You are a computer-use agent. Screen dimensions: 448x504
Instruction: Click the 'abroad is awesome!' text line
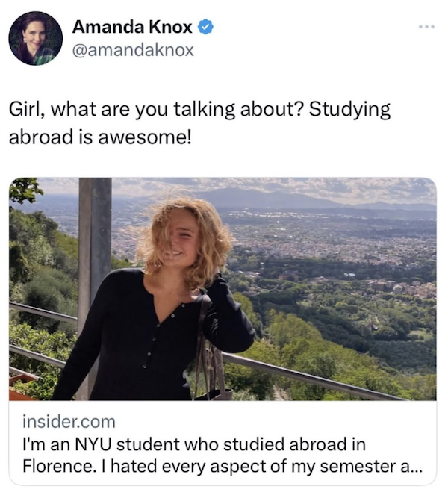[x=101, y=139]
